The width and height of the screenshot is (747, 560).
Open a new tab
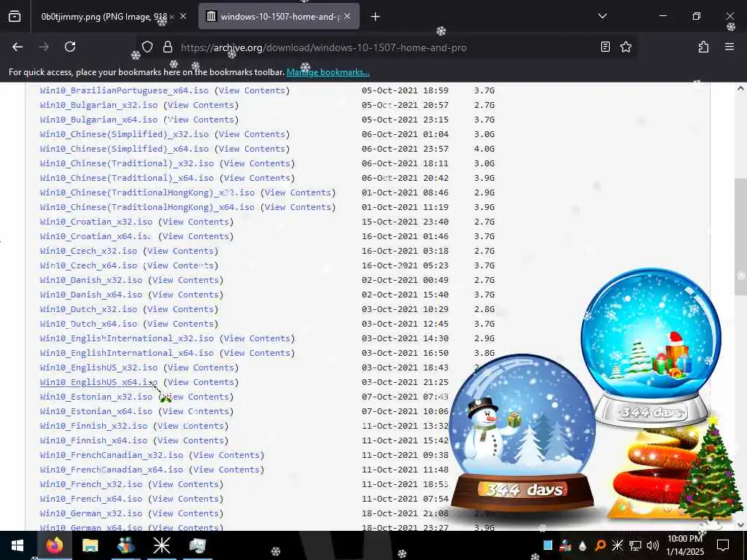click(x=376, y=17)
